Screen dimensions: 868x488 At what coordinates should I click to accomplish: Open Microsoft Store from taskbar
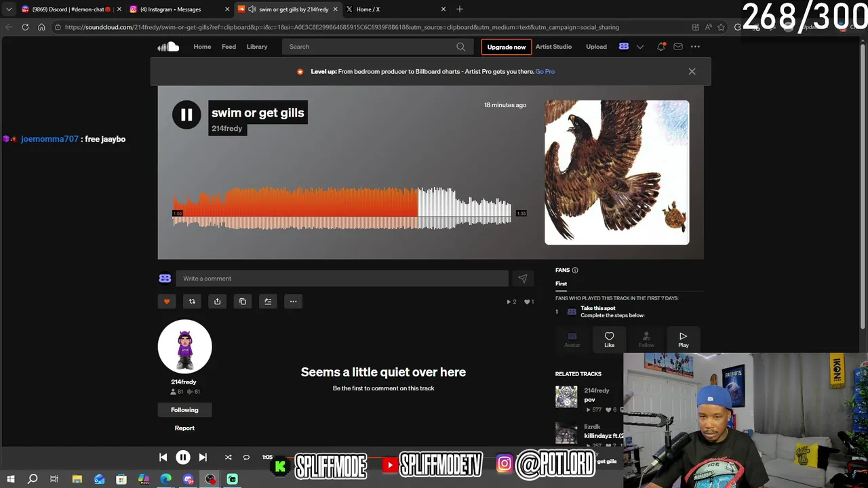pos(121,479)
